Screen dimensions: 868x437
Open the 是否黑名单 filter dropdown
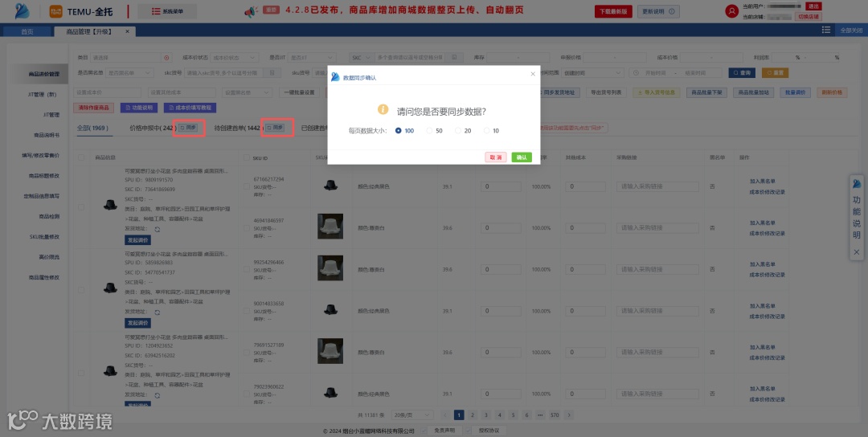pos(129,72)
